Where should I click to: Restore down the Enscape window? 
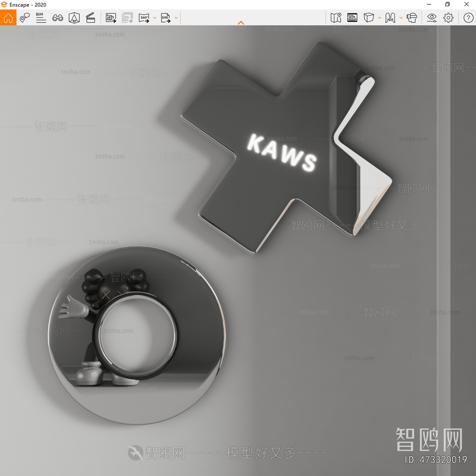coord(447,4)
